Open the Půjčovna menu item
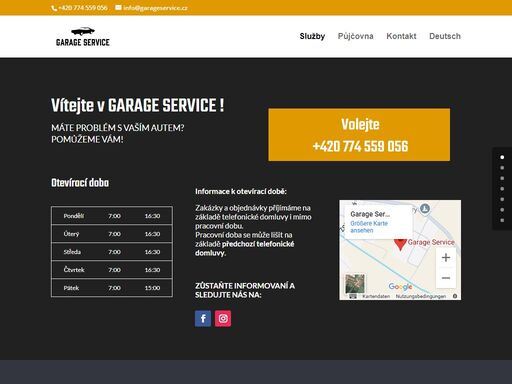Viewport: 512px width, 384px height. pyautogui.click(x=355, y=36)
